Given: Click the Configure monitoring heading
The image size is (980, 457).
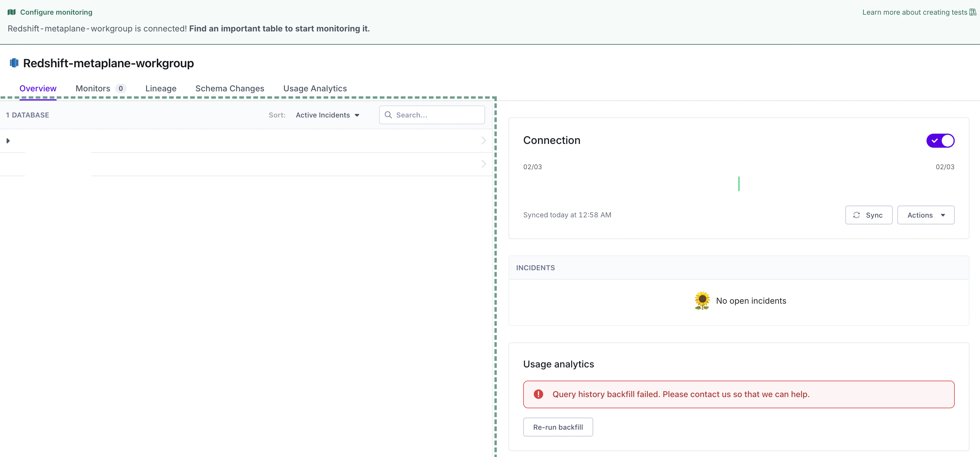Looking at the screenshot, I should coord(56,12).
